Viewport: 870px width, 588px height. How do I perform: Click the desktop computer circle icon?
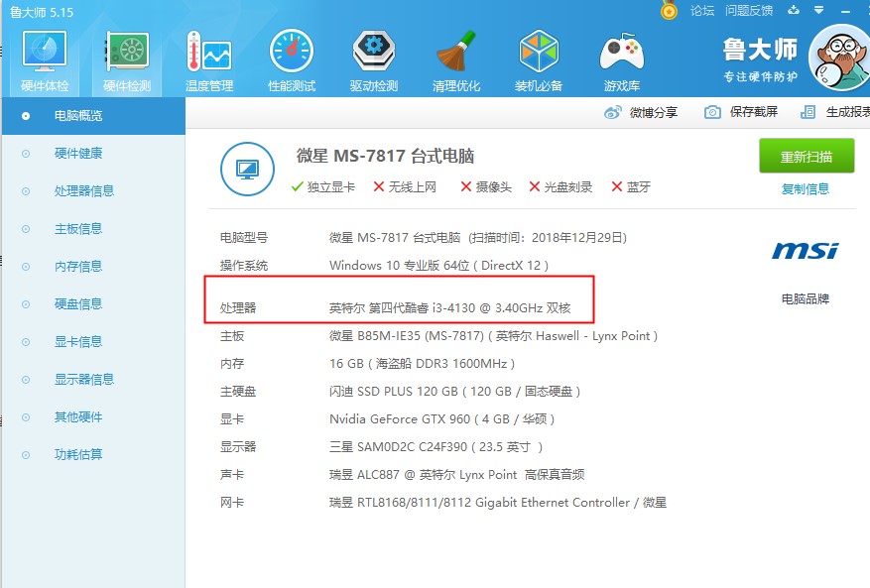(247, 170)
